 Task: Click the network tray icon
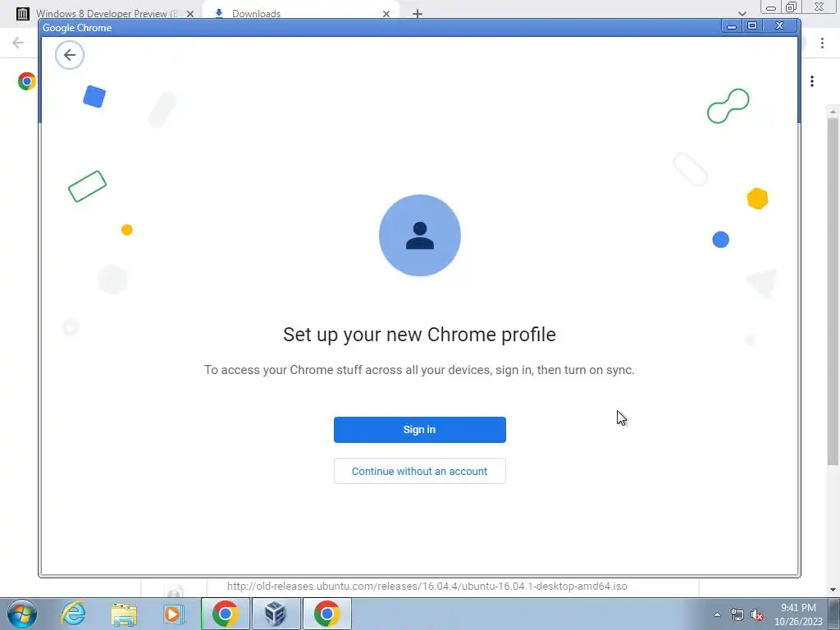click(737, 614)
